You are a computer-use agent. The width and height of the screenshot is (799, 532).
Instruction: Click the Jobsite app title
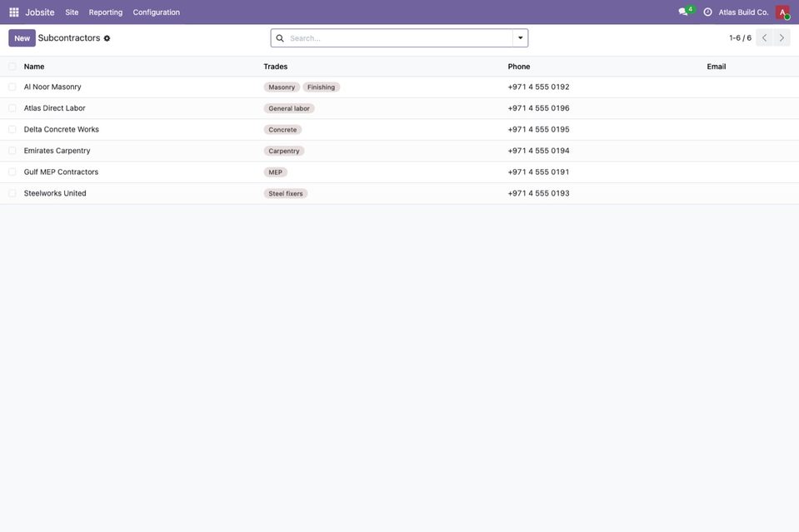pyautogui.click(x=40, y=12)
